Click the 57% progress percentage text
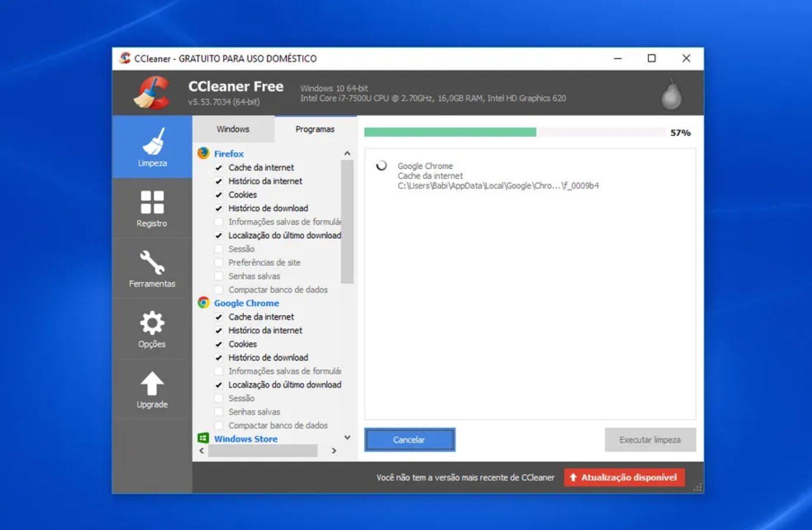This screenshot has height=530, width=812. tap(680, 133)
